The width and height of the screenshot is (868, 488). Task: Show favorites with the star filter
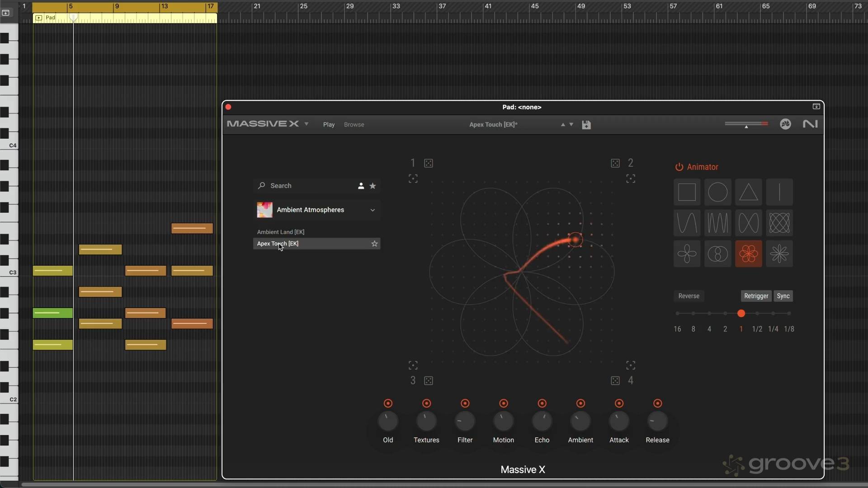[373, 186]
